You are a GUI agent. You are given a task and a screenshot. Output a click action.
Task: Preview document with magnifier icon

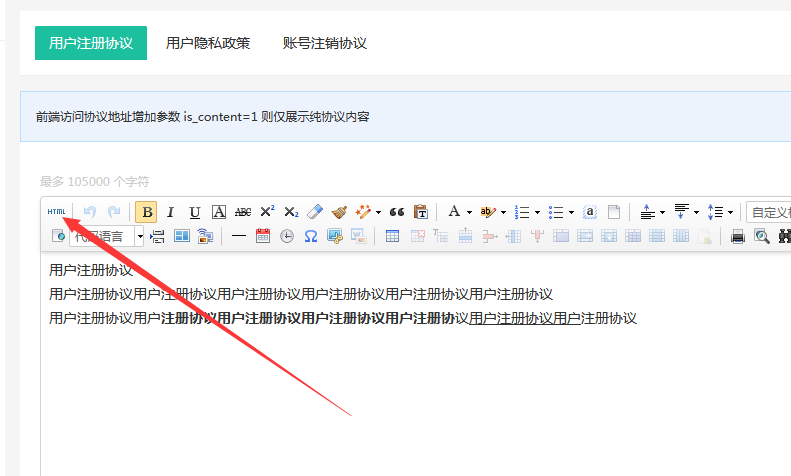tap(762, 236)
